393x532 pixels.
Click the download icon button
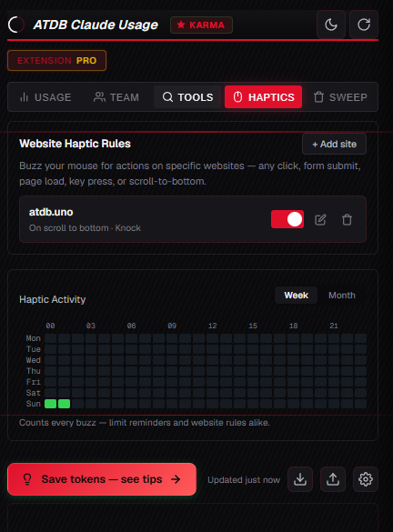point(300,479)
